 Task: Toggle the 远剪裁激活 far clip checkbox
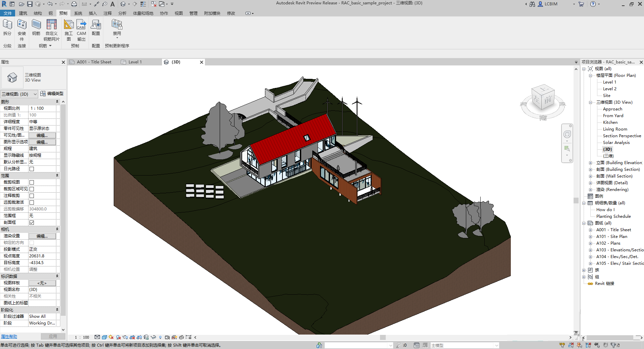click(x=32, y=202)
